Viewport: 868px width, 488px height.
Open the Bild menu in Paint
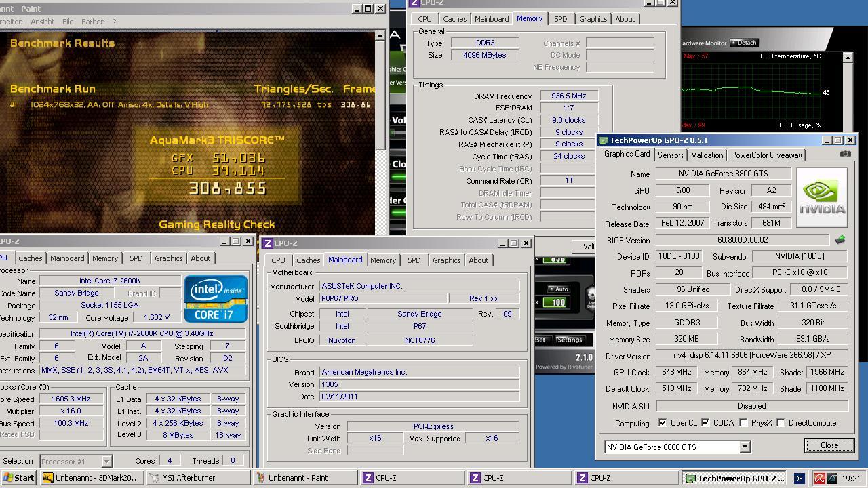coord(68,22)
